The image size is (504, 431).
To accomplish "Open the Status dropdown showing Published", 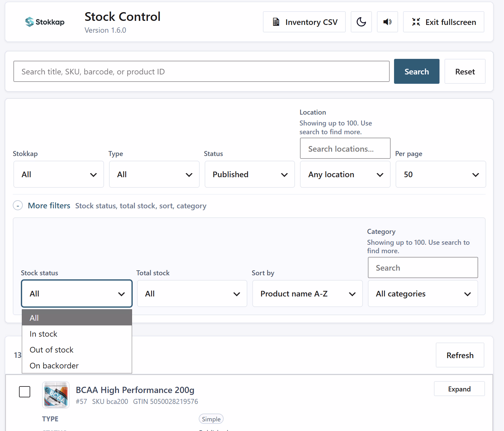I will 250,174.
